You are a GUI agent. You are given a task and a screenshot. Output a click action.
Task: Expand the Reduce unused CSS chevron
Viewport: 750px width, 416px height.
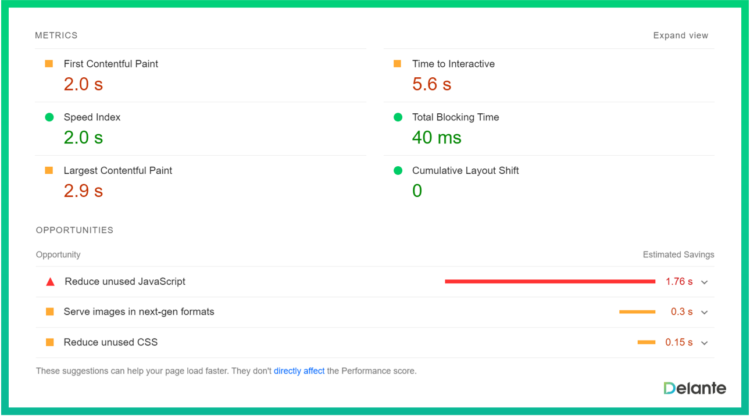[x=705, y=342]
